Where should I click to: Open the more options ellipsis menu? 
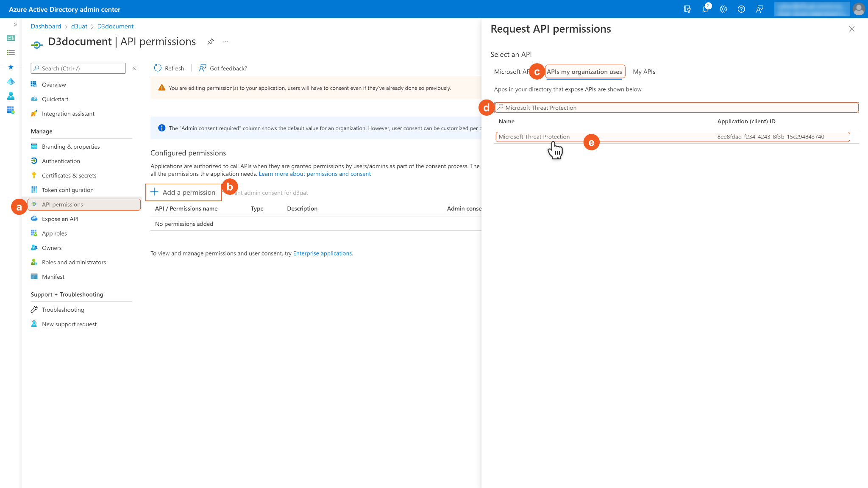pyautogui.click(x=225, y=42)
